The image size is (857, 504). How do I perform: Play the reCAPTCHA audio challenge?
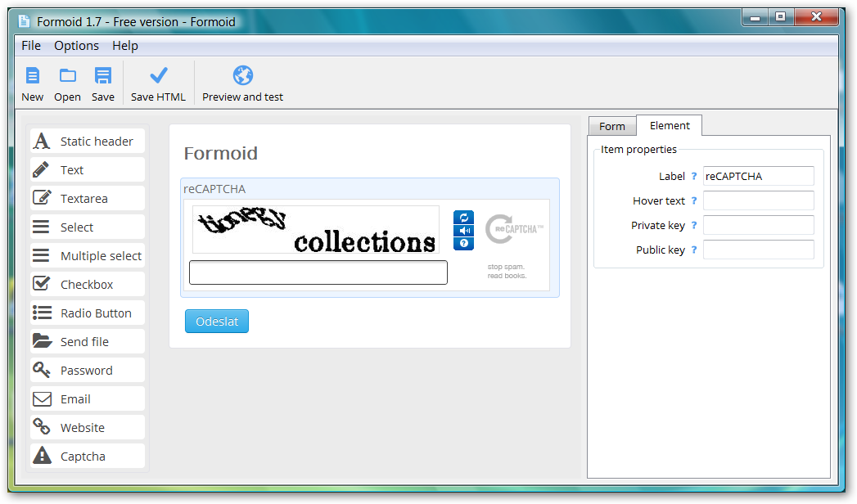click(x=463, y=231)
